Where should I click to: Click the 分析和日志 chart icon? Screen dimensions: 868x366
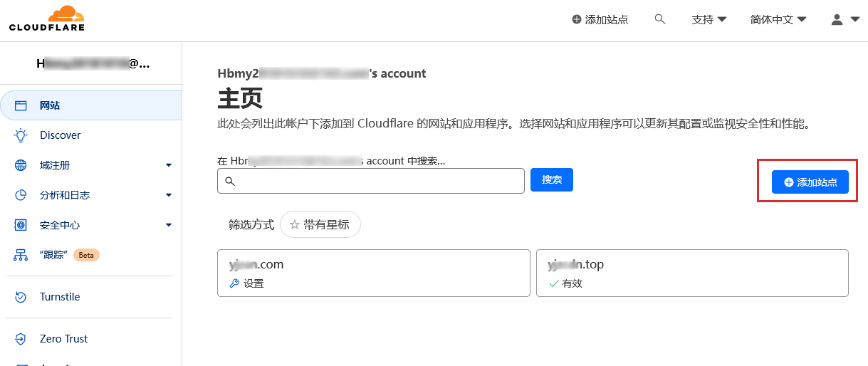coord(21,195)
